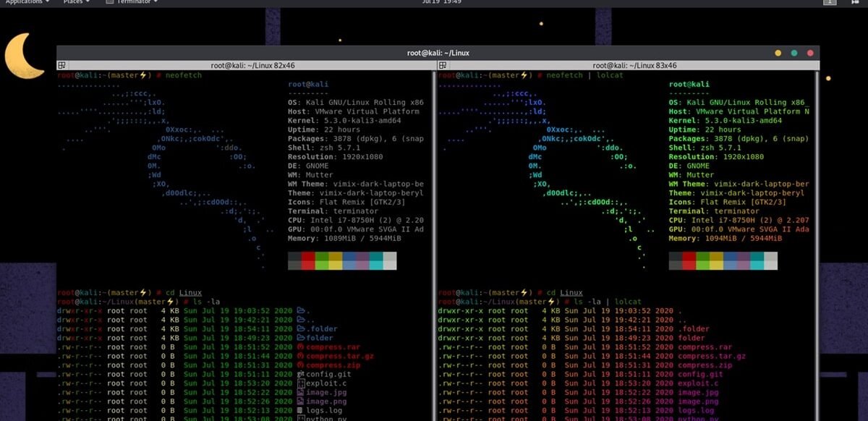Click 'logs.log' filename in left pane
868x421 pixels.
point(324,410)
